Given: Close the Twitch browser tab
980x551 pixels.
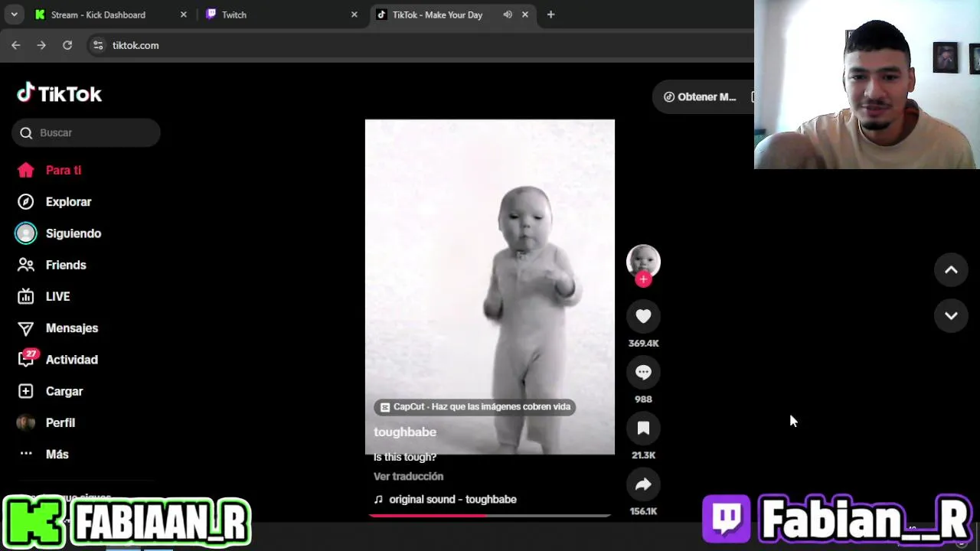Looking at the screenshot, I should pos(354,15).
